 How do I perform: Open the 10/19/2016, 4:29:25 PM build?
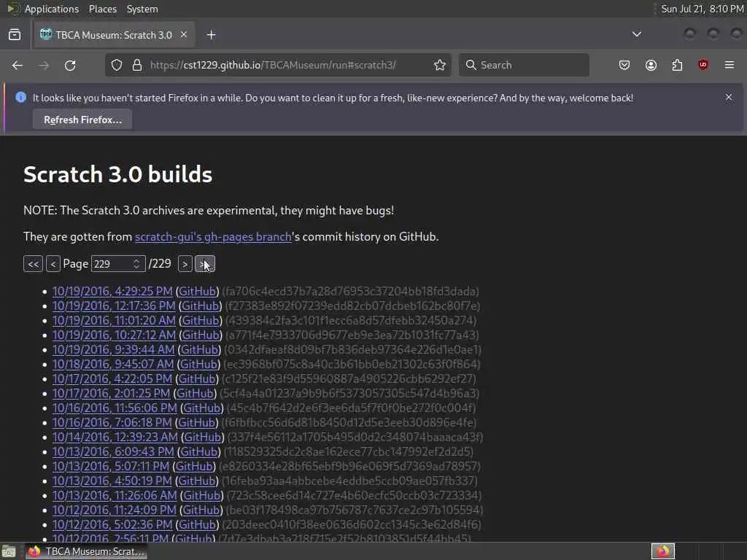pos(112,291)
